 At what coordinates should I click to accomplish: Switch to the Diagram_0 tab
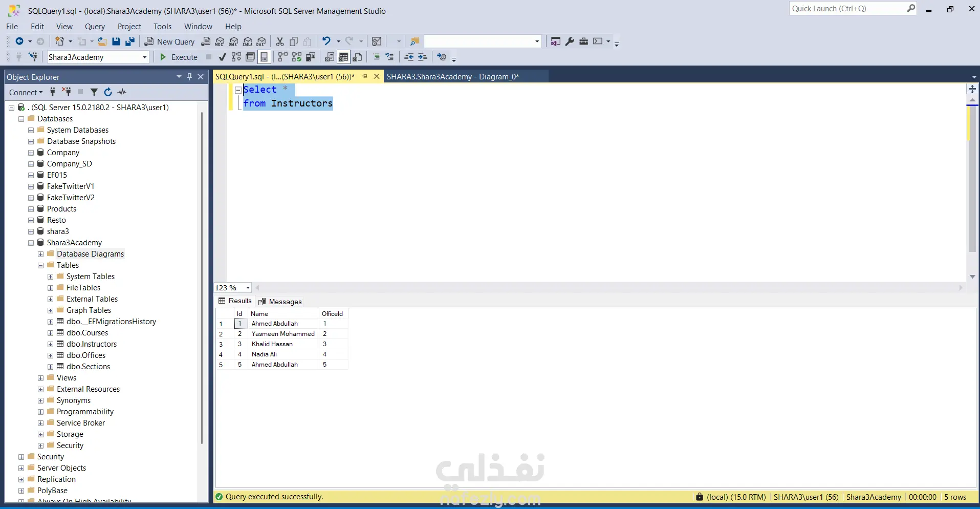point(453,76)
